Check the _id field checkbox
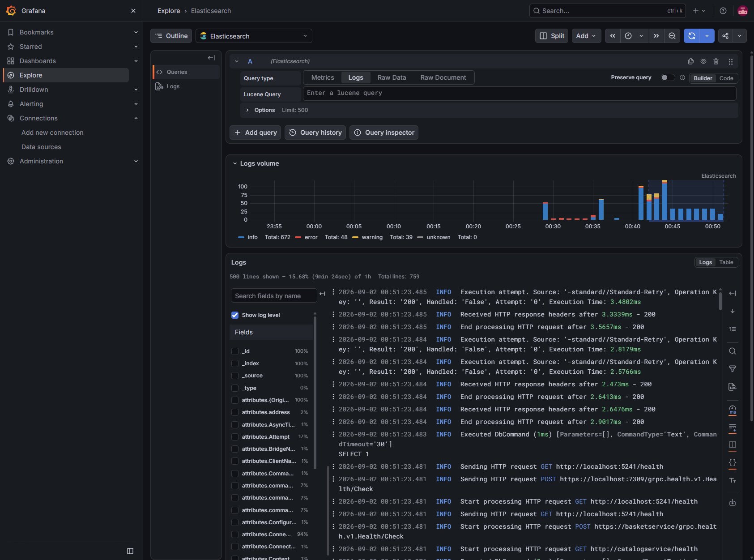754x560 pixels. [x=235, y=351]
